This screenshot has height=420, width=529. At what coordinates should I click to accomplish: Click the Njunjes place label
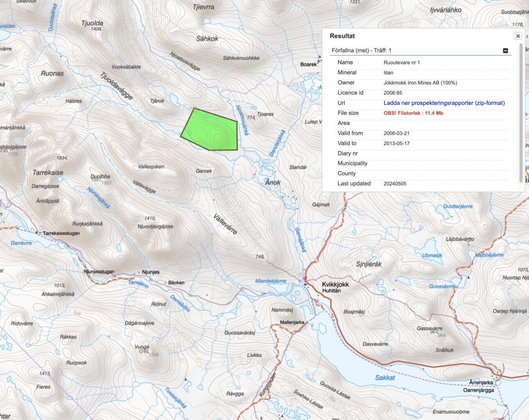pos(151,272)
